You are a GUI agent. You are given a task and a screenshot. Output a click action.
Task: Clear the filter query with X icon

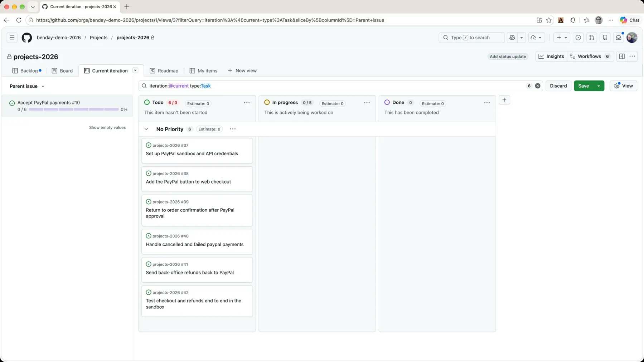(x=538, y=86)
